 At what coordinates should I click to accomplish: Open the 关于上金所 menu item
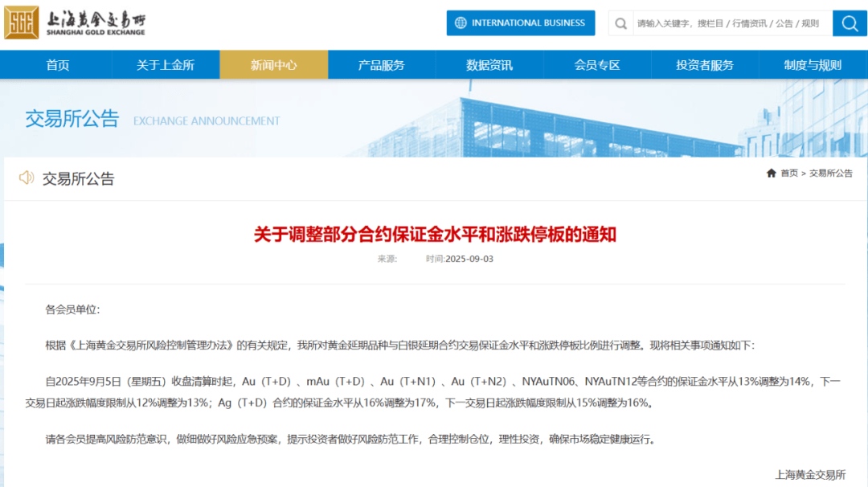tap(166, 65)
